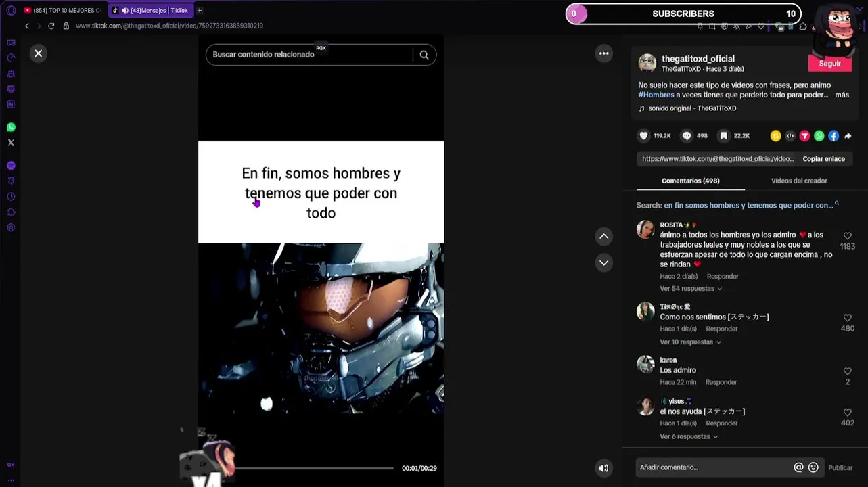The width and height of the screenshot is (868, 487).
Task: Like the video with the heart icon
Action: (x=643, y=136)
